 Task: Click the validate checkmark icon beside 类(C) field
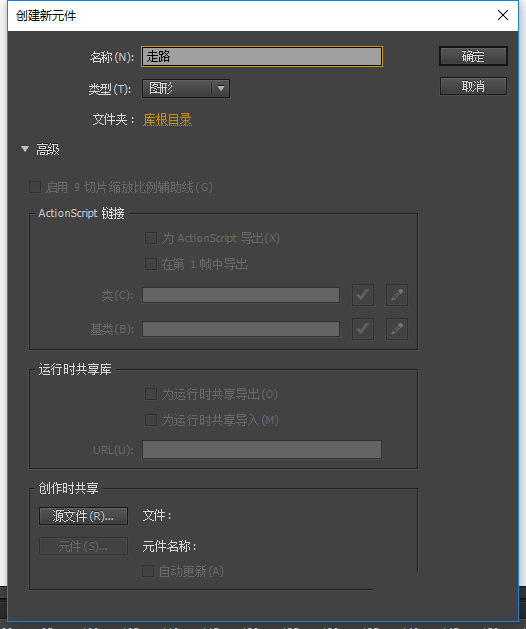[363, 295]
